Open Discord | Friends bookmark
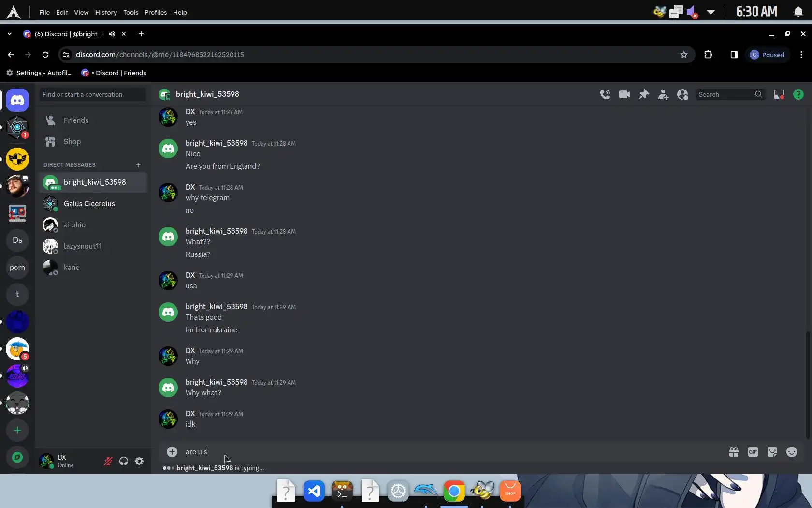Screen dimensions: 812x508 tap(114, 73)
